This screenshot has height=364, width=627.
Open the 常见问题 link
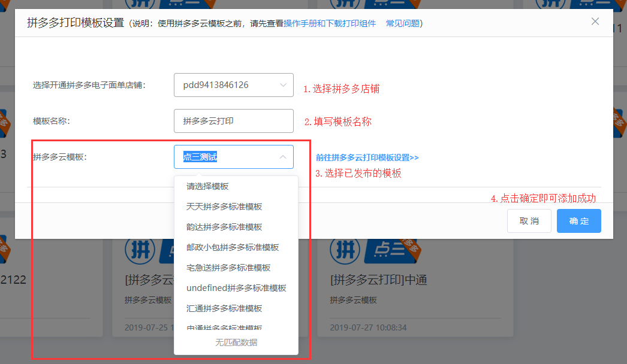click(x=402, y=23)
